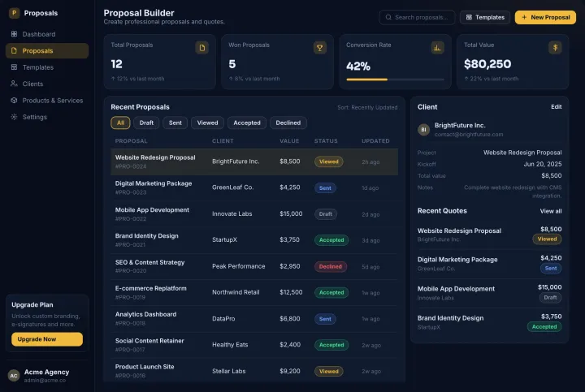585x392 pixels.
Task: Open Digital Marketing Package table row
Action: (254, 187)
